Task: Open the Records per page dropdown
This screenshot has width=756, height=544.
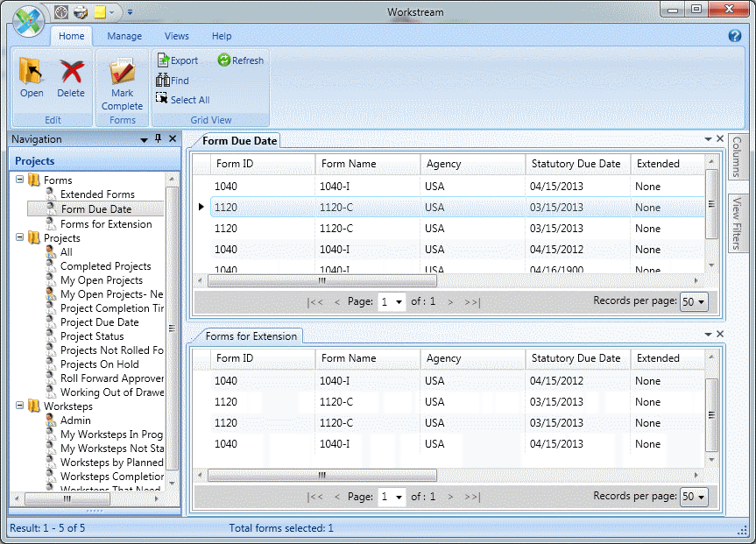Action: (694, 301)
